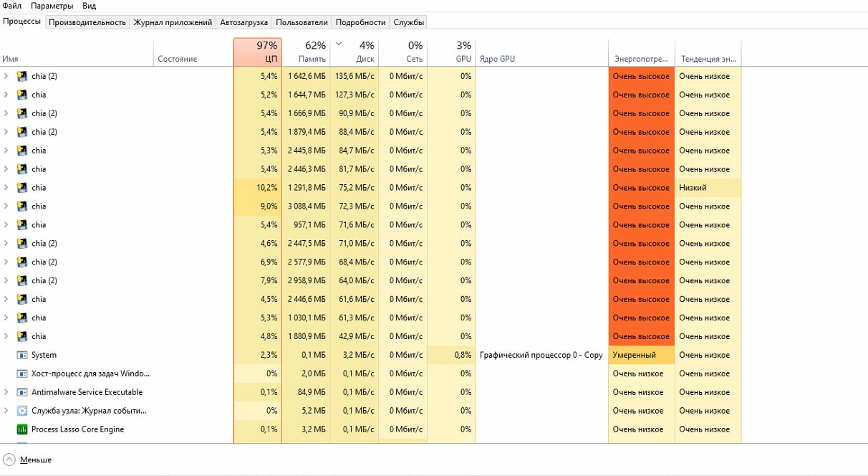Click the Графический процессор 0 - Copy cell
The height and width of the screenshot is (476, 868).
pos(541,355)
